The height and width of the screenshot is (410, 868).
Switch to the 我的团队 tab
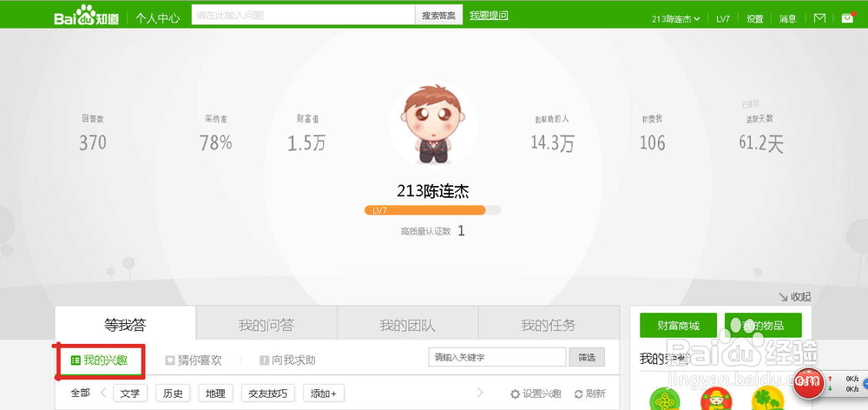click(407, 324)
